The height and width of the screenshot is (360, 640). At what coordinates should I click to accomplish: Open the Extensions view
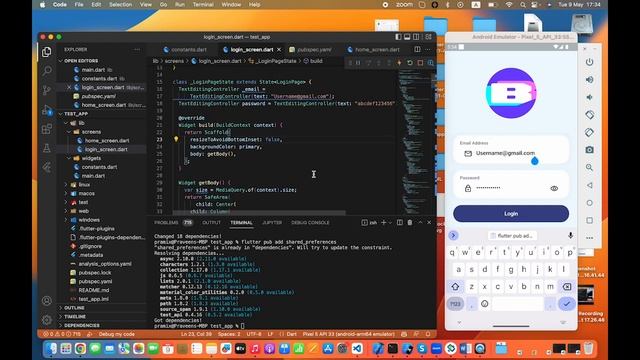pyautogui.click(x=47, y=129)
